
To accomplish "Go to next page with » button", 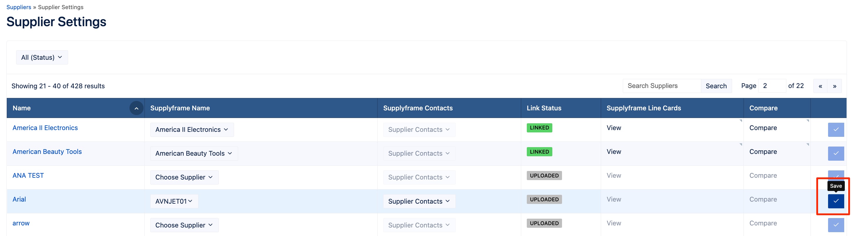I will coord(834,86).
